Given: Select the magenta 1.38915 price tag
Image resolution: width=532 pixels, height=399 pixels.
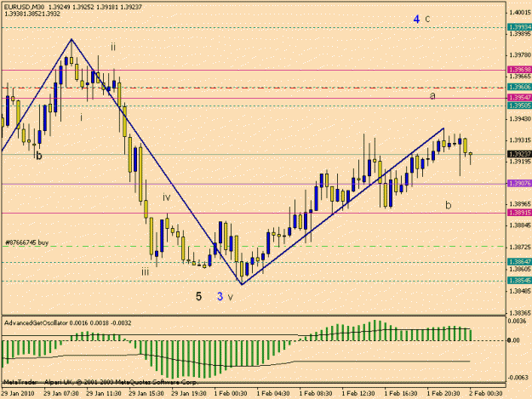Looking at the screenshot, I should tap(519, 213).
